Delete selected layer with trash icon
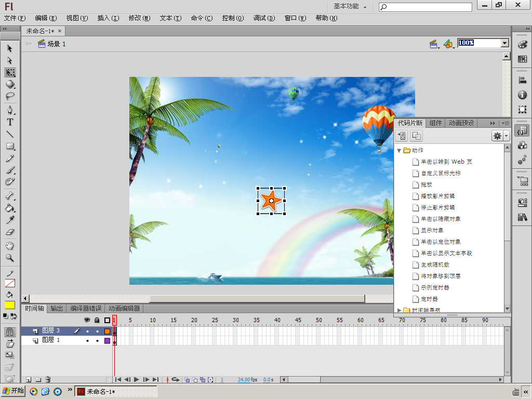The width and height of the screenshot is (532, 399). pyautogui.click(x=48, y=380)
